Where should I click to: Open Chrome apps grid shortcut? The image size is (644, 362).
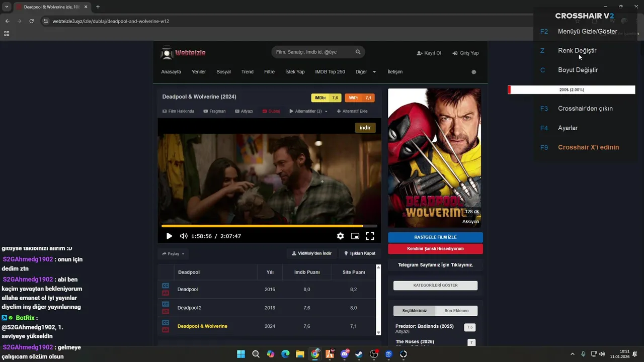(x=7, y=34)
